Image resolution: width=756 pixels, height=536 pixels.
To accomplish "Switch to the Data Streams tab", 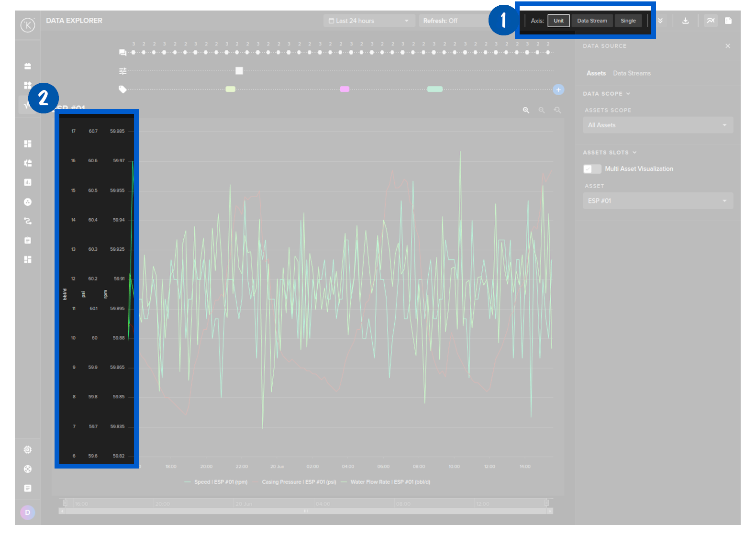I will coord(632,73).
